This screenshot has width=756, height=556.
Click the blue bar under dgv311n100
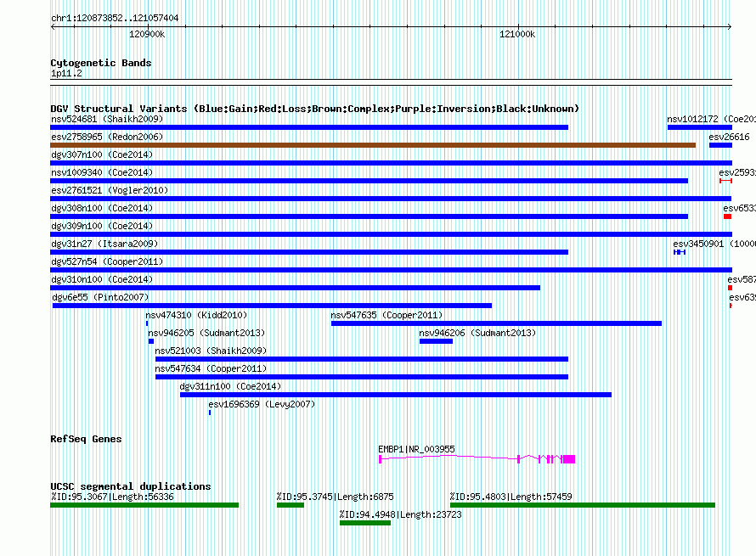click(396, 395)
